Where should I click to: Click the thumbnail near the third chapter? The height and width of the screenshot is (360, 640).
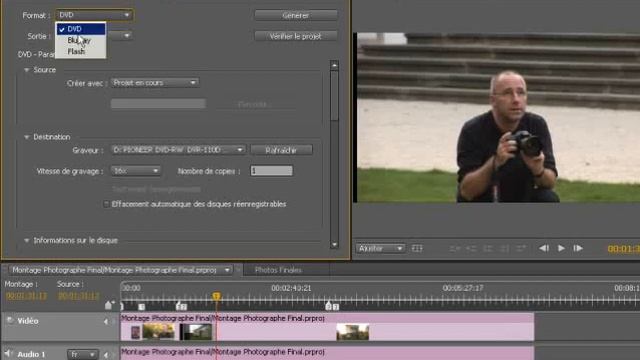(353, 332)
